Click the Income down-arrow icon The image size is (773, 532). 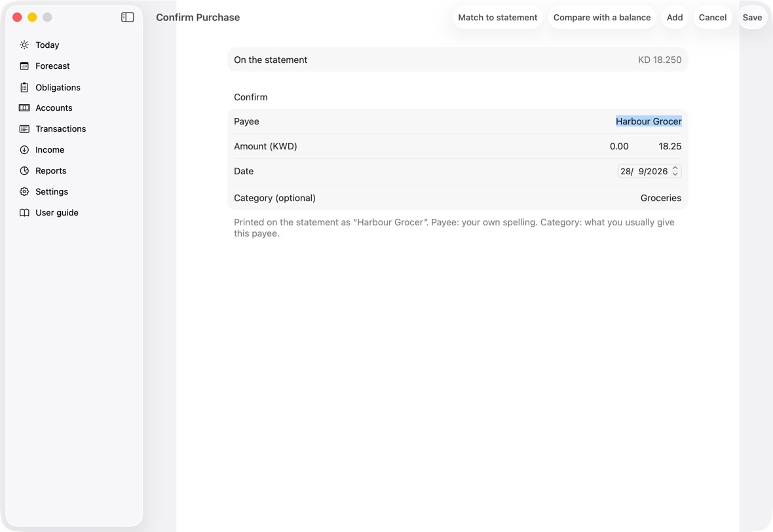[x=24, y=150]
